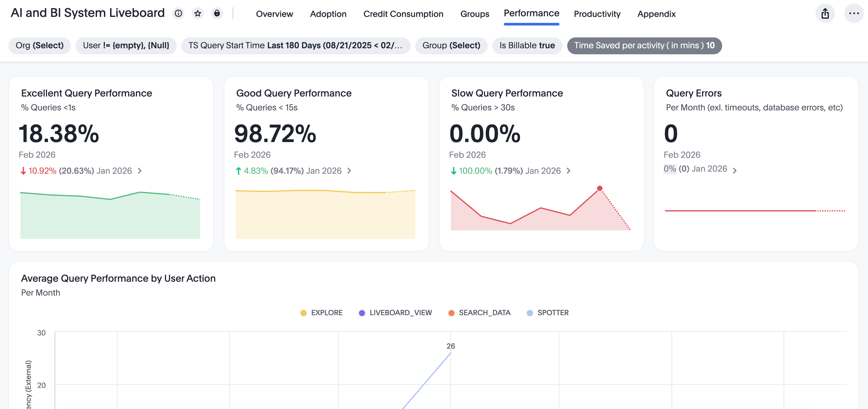Open the Org selection filter
This screenshot has width=868, height=409.
(39, 46)
